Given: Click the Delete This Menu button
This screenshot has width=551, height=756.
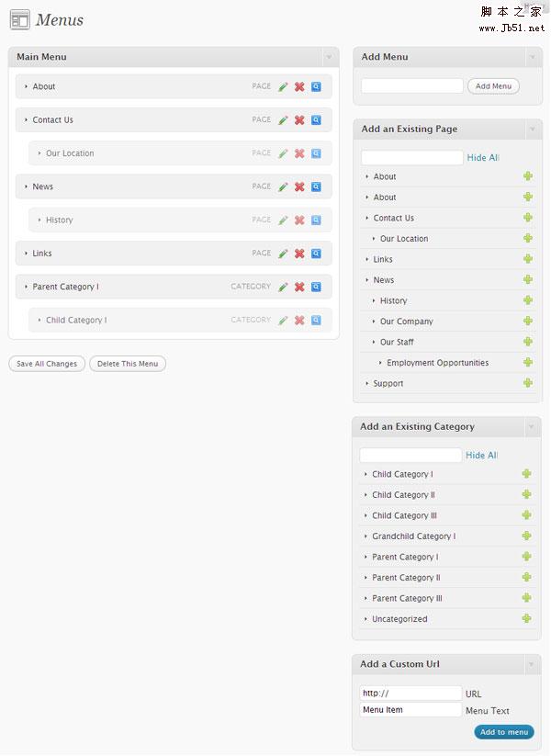Looking at the screenshot, I should [128, 364].
